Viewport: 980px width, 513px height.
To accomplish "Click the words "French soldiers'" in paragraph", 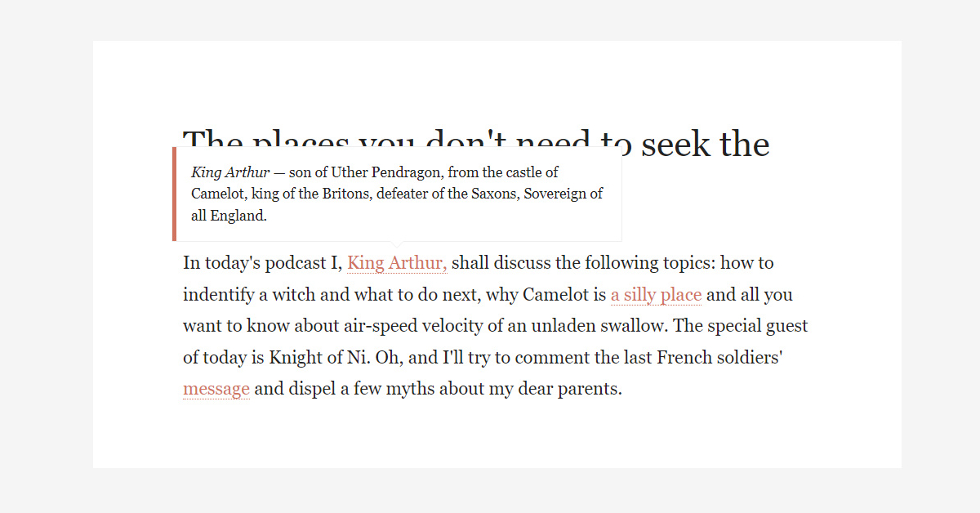I will coord(720,357).
